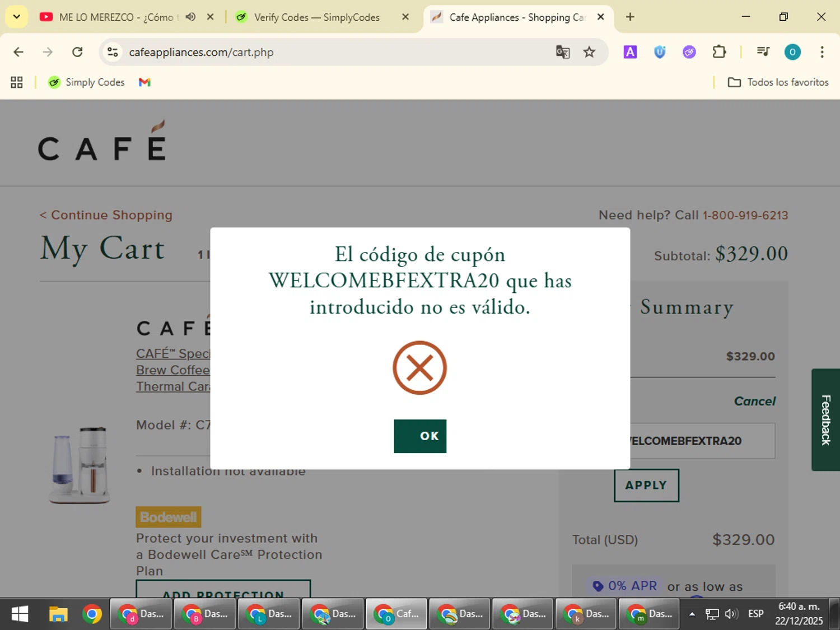Open the Extensions puzzle menu
Viewport: 840px width, 630px height.
pyautogui.click(x=719, y=52)
